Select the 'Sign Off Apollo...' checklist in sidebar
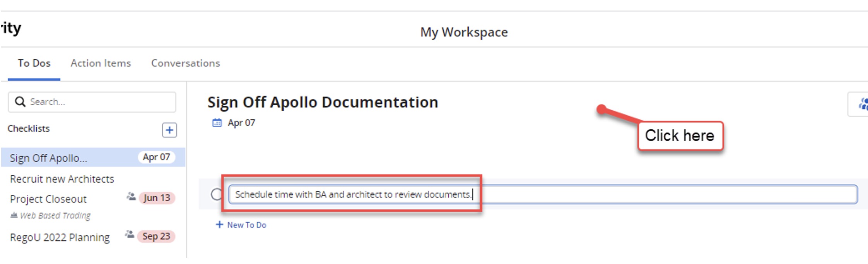The height and width of the screenshot is (264, 868). 93,158
